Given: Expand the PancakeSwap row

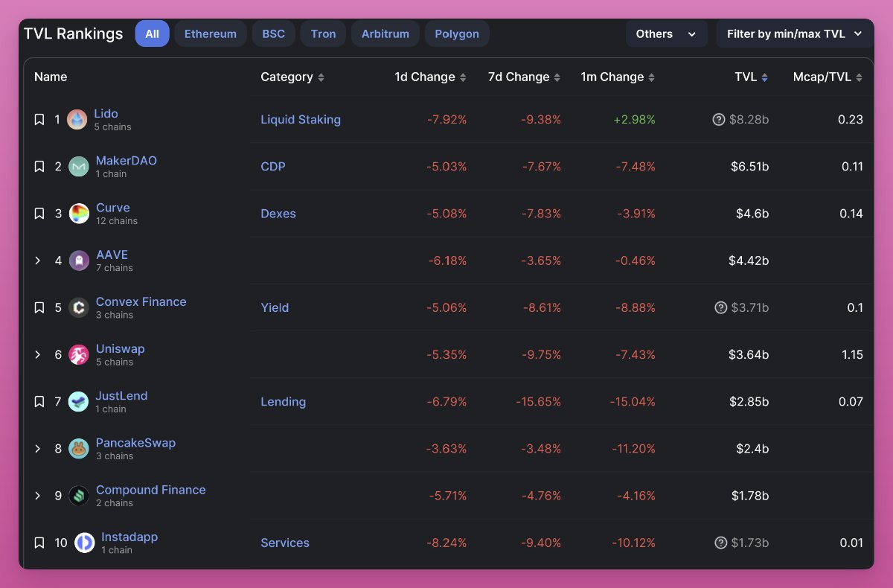Looking at the screenshot, I should coord(38,449).
